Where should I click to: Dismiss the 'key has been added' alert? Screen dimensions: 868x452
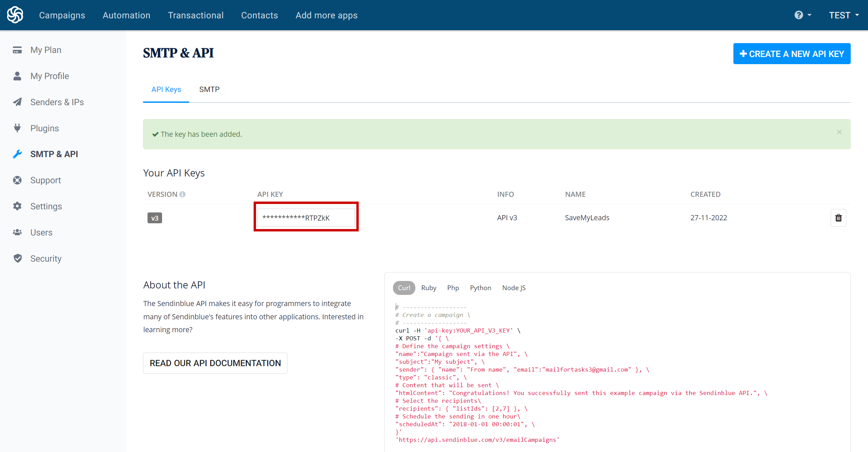click(x=839, y=132)
